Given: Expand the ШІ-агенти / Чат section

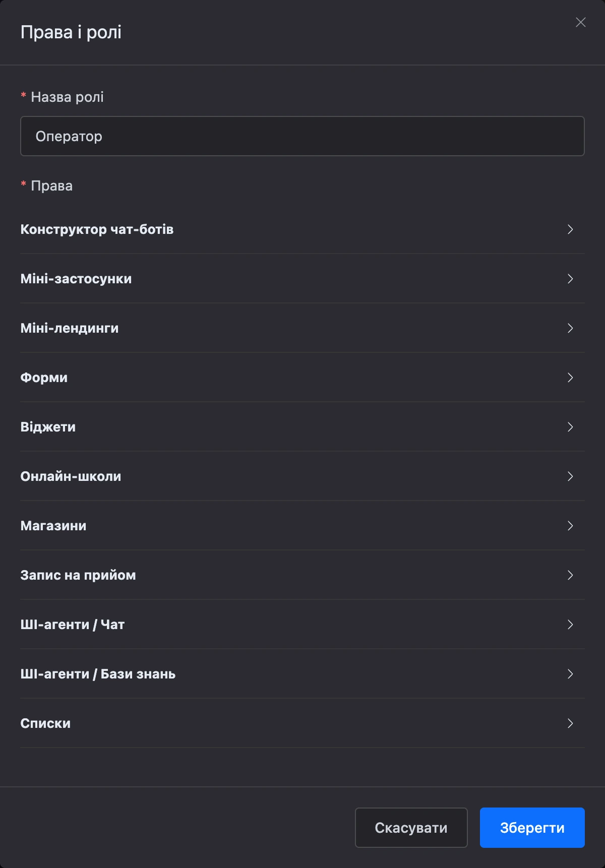Looking at the screenshot, I should click(302, 625).
